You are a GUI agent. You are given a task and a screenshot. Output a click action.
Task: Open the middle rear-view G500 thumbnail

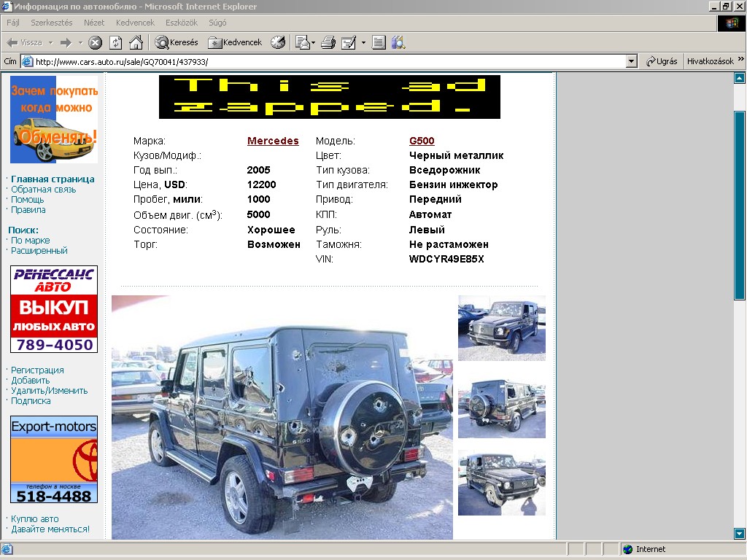pos(502,405)
